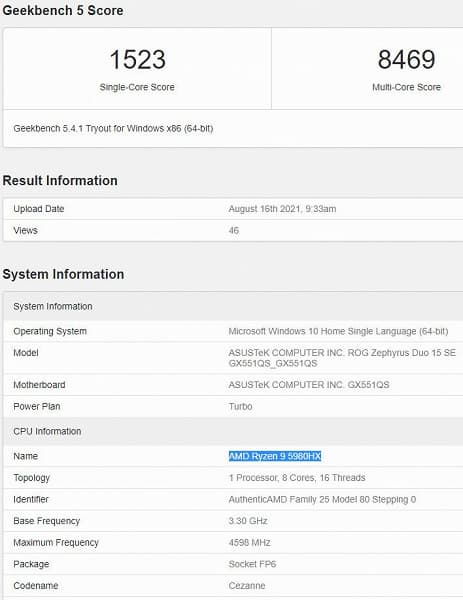Select the ASUSTeK GX551QS motherboard value
This screenshot has width=463, height=600.
[x=309, y=385]
